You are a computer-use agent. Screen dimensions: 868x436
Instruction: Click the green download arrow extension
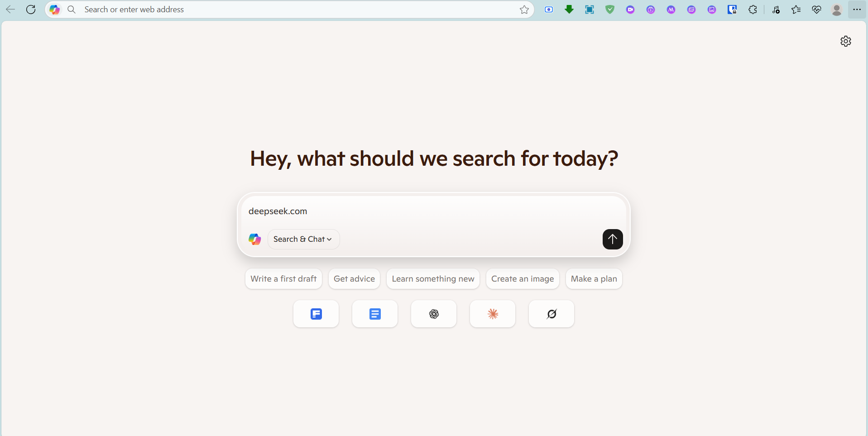click(x=569, y=10)
